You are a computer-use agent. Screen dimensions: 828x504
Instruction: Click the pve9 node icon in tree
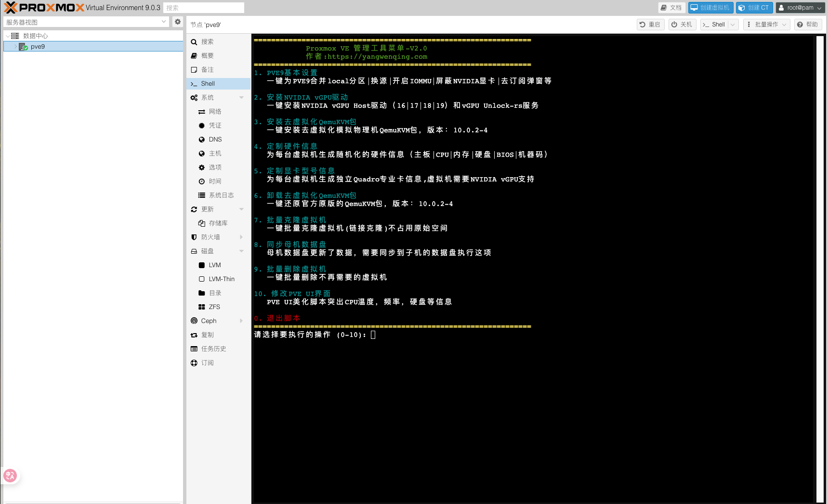point(23,47)
